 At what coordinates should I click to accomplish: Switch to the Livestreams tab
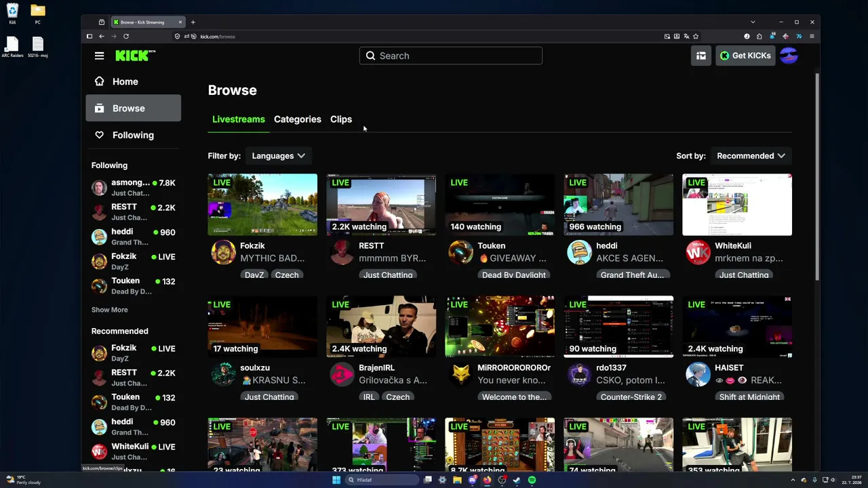click(239, 119)
